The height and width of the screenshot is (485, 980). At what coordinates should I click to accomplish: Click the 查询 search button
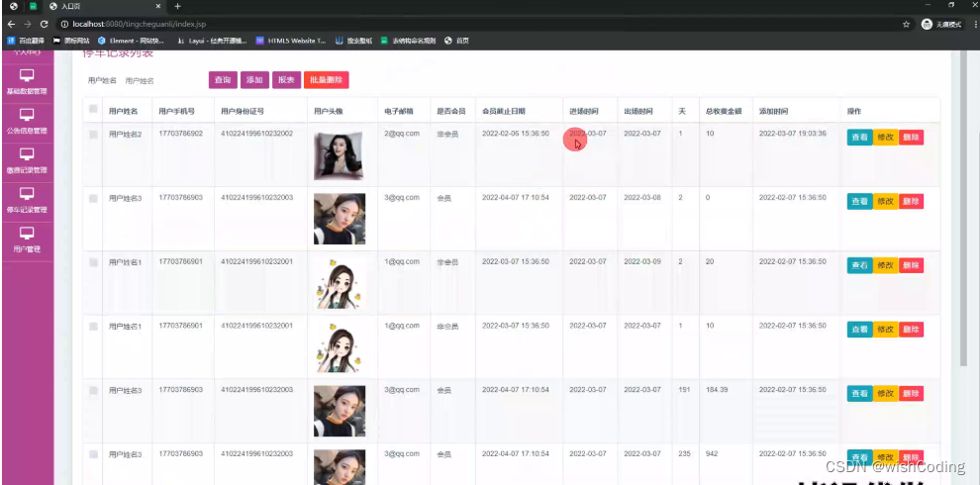point(223,80)
